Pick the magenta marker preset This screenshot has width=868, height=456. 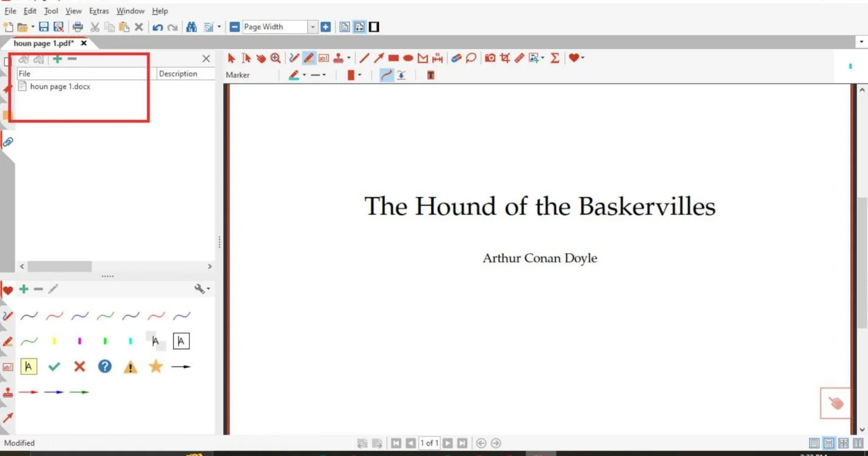(x=80, y=342)
